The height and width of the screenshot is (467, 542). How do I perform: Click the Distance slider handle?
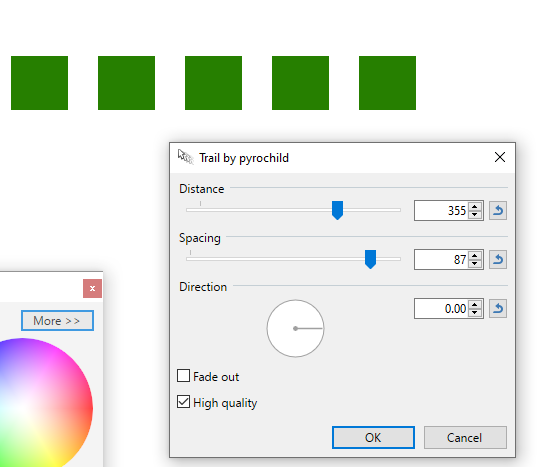tap(337, 210)
